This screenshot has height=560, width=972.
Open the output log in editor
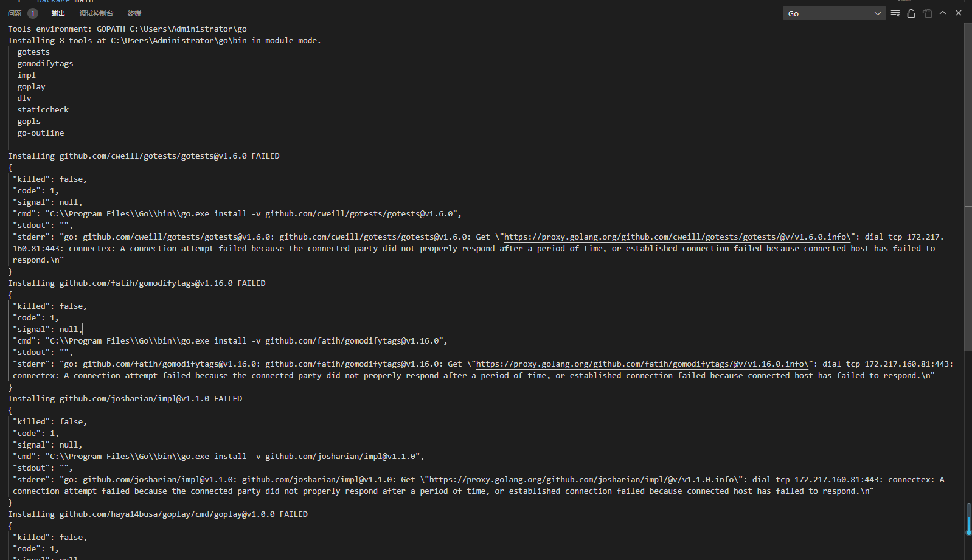(x=927, y=13)
